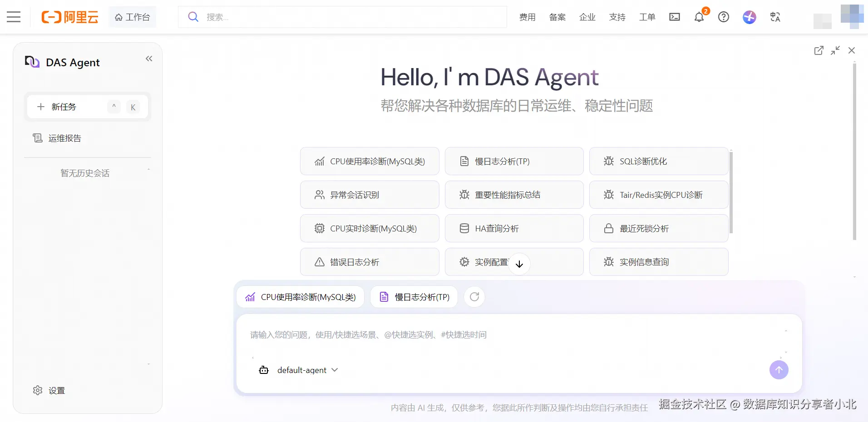The image size is (868, 422).
Task: Open the 备案 menu
Action: (x=557, y=17)
